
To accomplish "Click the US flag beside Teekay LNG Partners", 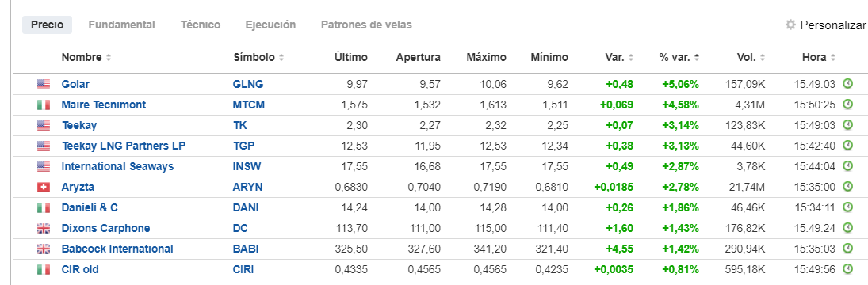I will click(43, 146).
